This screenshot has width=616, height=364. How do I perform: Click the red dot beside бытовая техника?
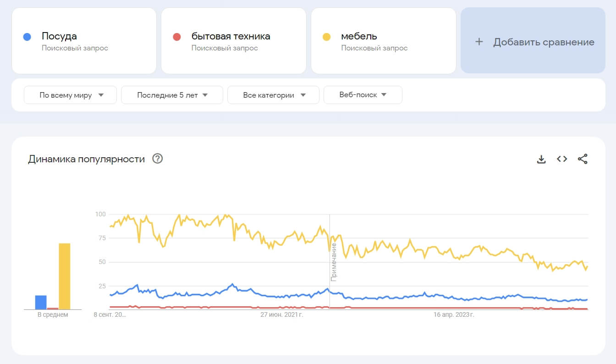[x=177, y=37]
